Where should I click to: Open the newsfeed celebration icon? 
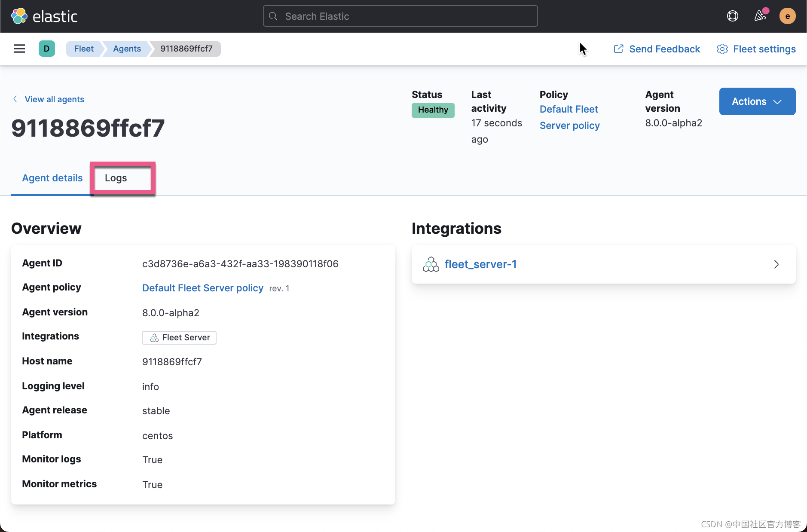[x=760, y=16]
